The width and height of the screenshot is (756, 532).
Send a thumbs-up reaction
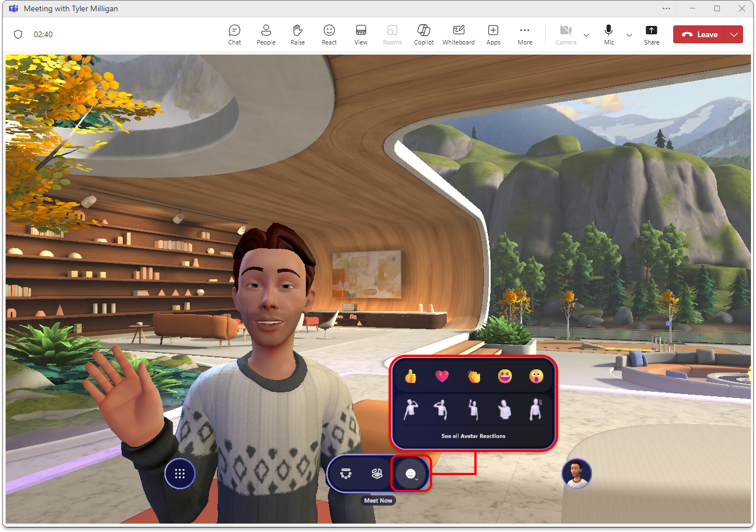click(x=410, y=376)
